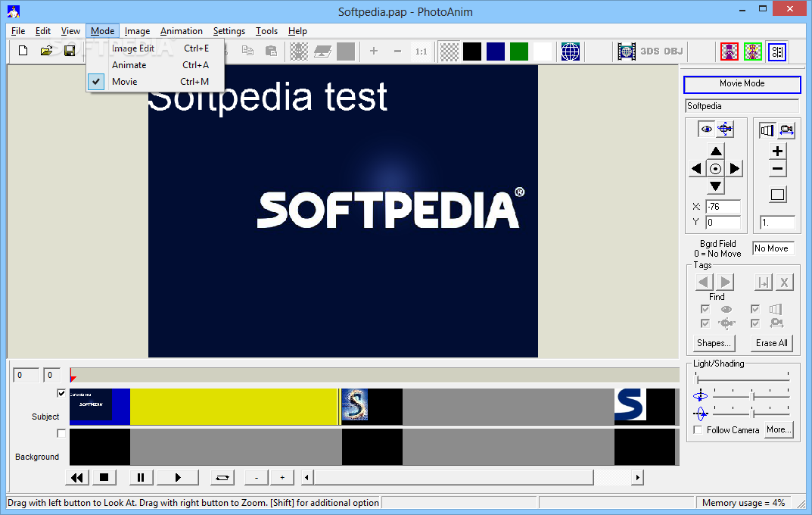Open the Image menu

(x=137, y=31)
